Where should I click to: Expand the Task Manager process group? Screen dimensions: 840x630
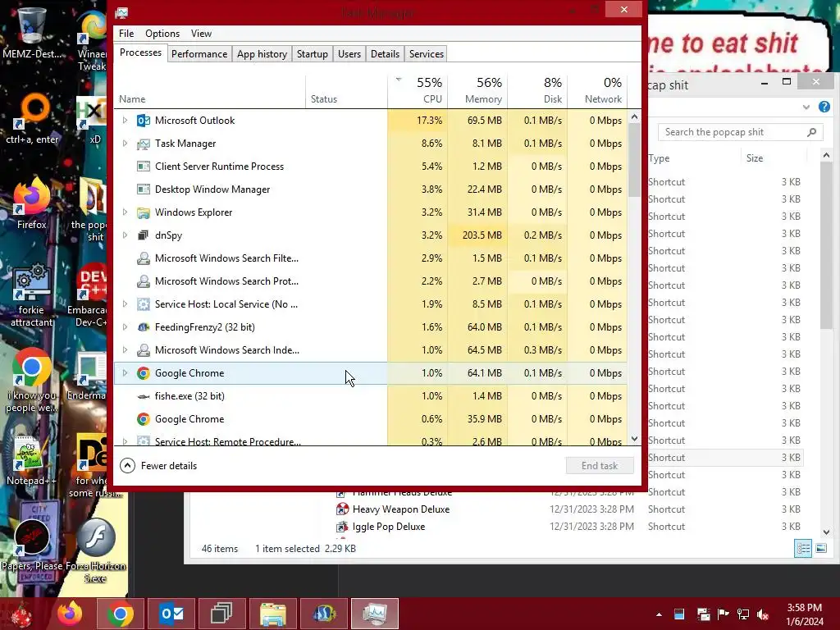tap(125, 144)
